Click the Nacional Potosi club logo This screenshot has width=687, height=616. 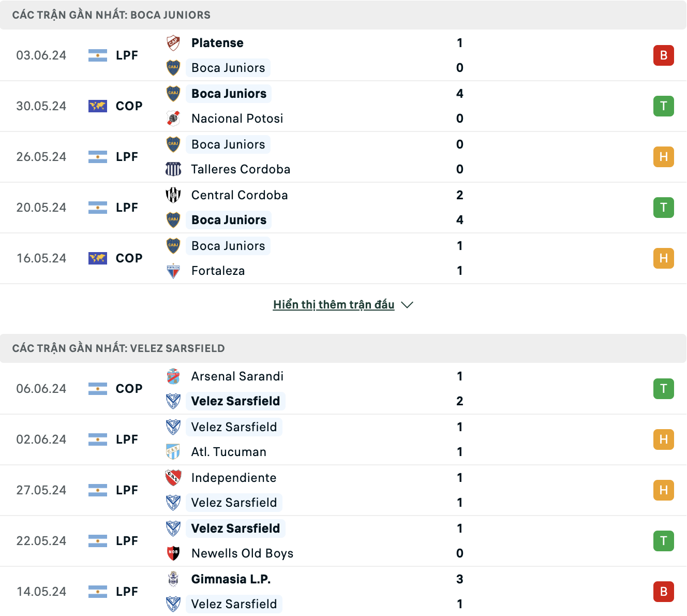(173, 119)
